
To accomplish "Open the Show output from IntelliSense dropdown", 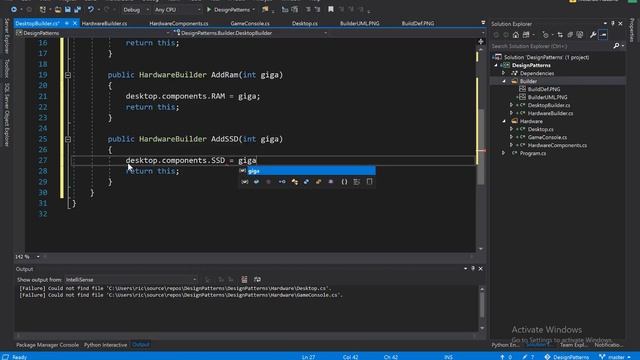I will pyautogui.click(x=131, y=280).
